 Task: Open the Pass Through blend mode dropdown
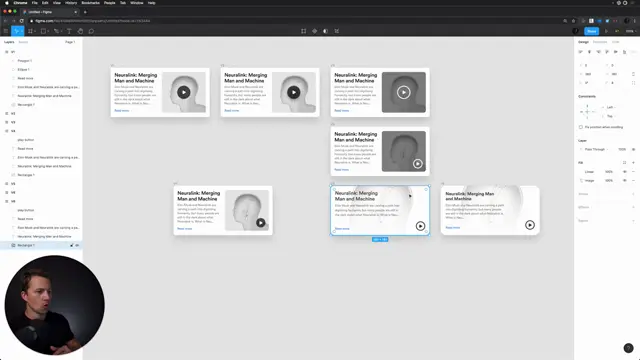tap(596, 149)
